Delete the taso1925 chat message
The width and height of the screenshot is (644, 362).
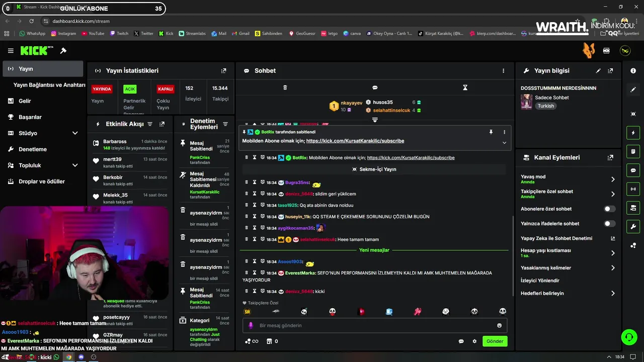[x=247, y=205]
